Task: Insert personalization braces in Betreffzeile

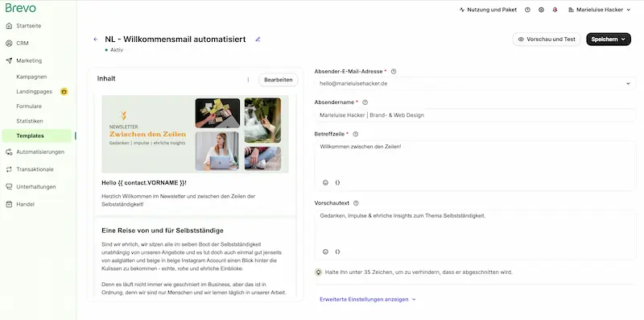Action: (337, 183)
